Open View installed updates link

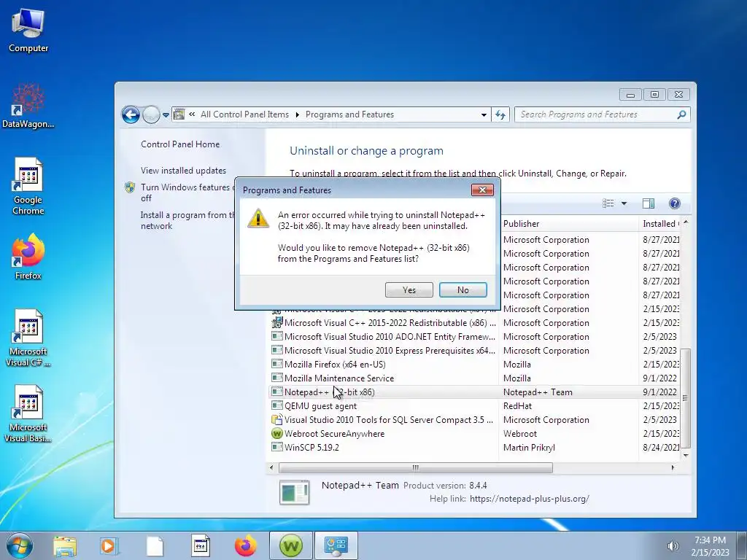point(183,171)
